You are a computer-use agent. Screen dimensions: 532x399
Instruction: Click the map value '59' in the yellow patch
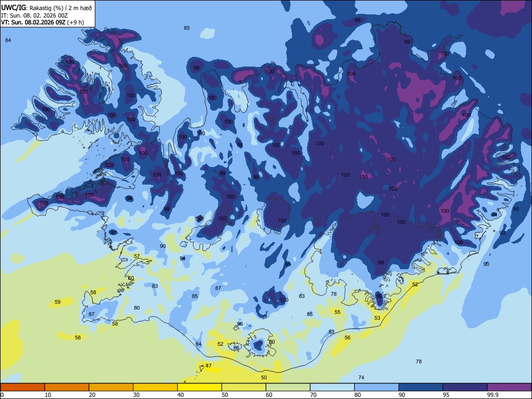click(x=57, y=302)
